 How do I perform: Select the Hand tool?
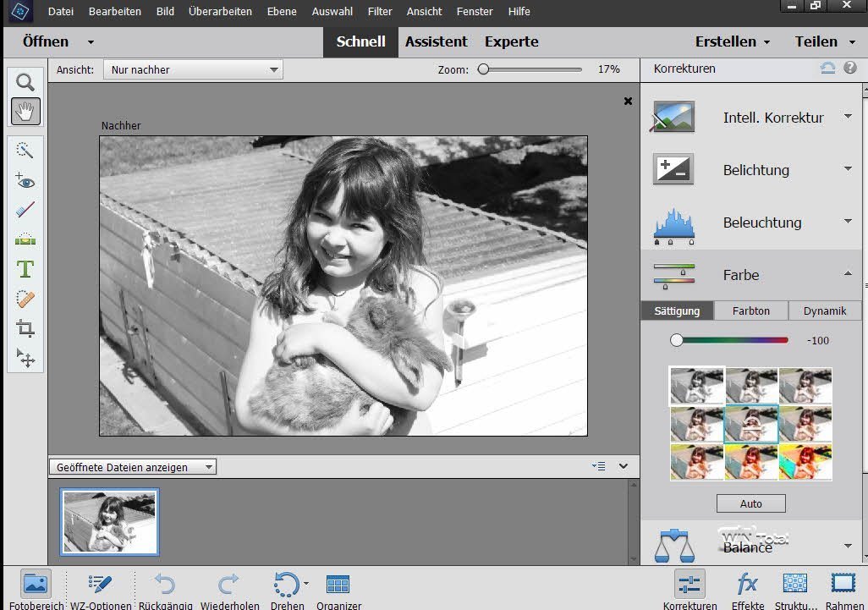[x=25, y=111]
